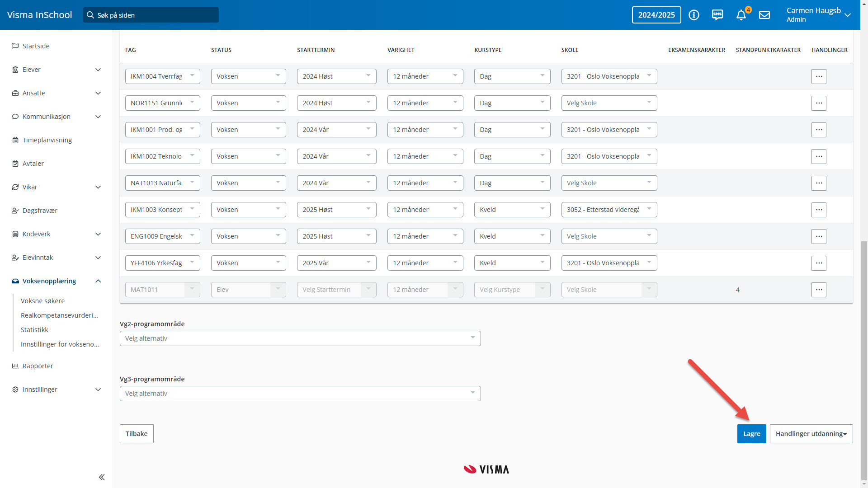868x488 pixels.
Task: Open the SMS message icon
Action: point(717,15)
